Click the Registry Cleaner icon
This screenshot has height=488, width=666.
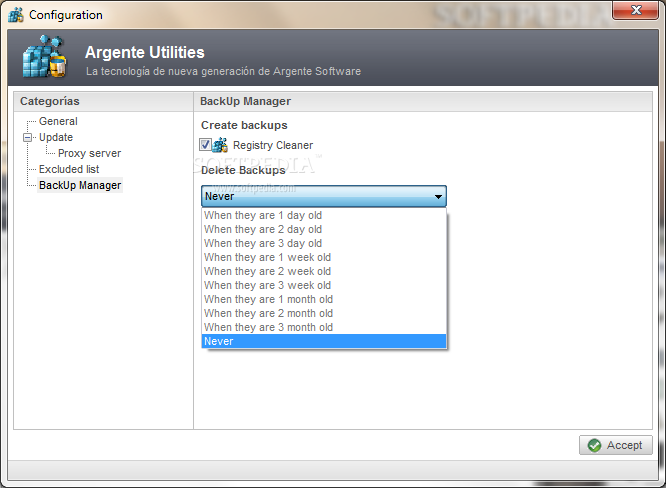pyautogui.click(x=220, y=145)
